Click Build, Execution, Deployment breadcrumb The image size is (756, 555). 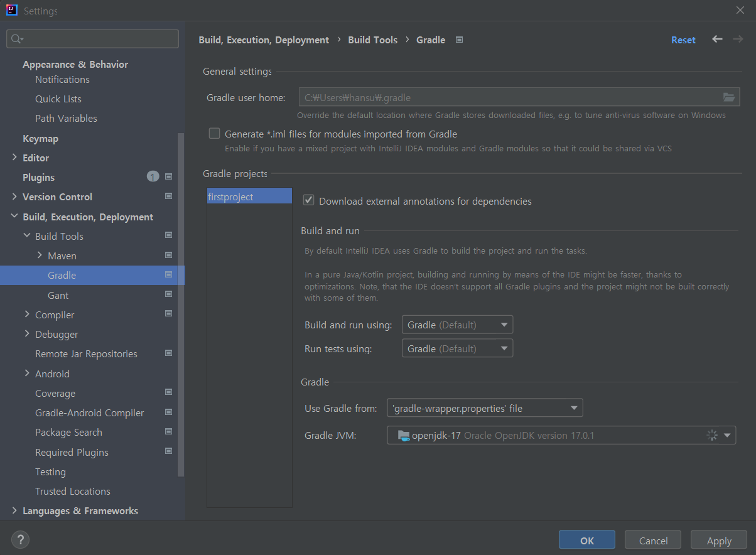point(264,40)
